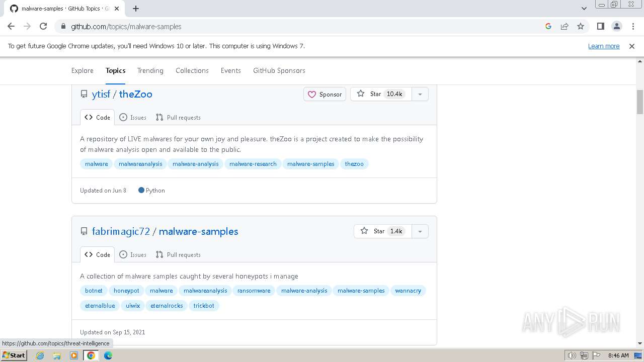Bookmark this page with star icon
644x362 pixels.
point(581,26)
